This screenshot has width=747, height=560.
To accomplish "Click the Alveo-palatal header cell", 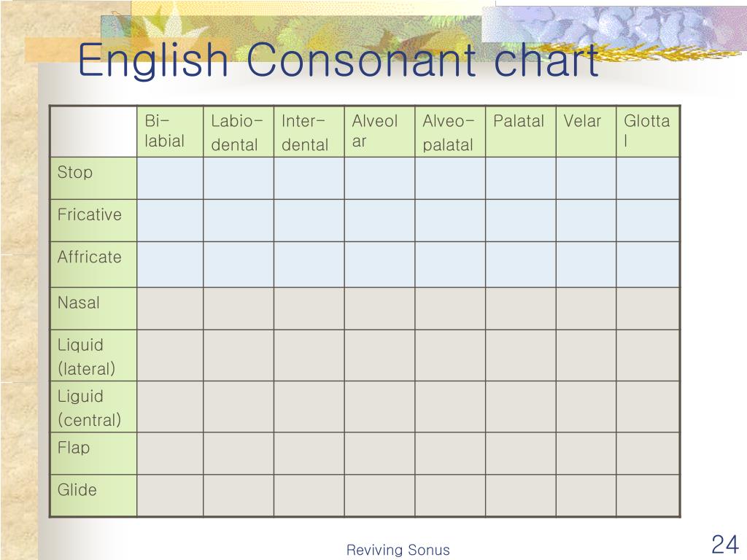I will [449, 131].
